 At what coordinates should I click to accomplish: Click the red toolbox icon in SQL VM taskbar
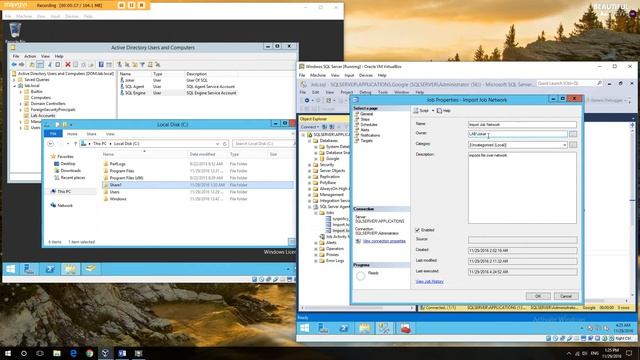(405, 328)
